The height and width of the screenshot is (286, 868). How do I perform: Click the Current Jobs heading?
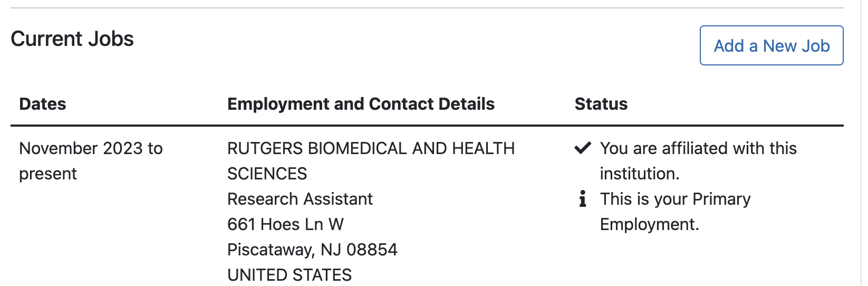pos(72,39)
